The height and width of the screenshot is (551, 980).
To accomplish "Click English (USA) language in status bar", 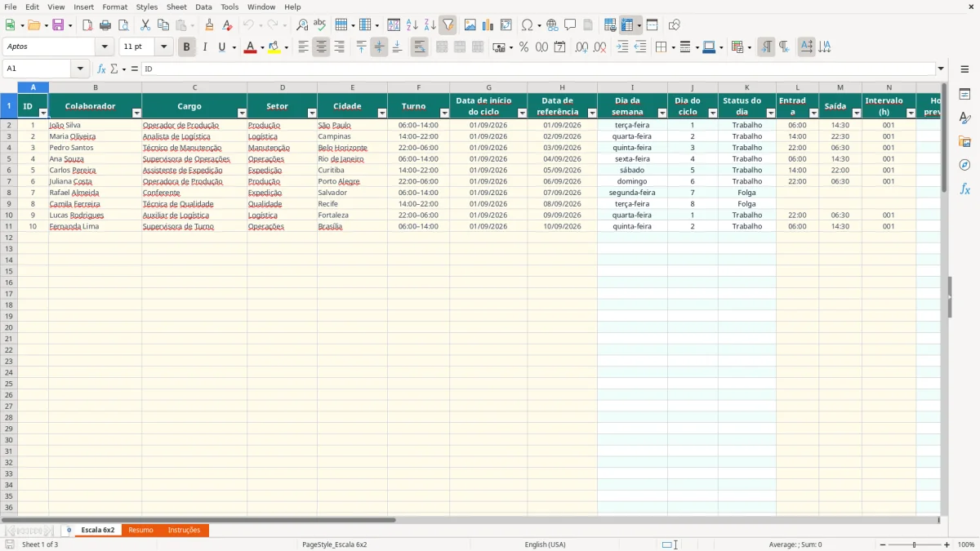I will pyautogui.click(x=545, y=544).
